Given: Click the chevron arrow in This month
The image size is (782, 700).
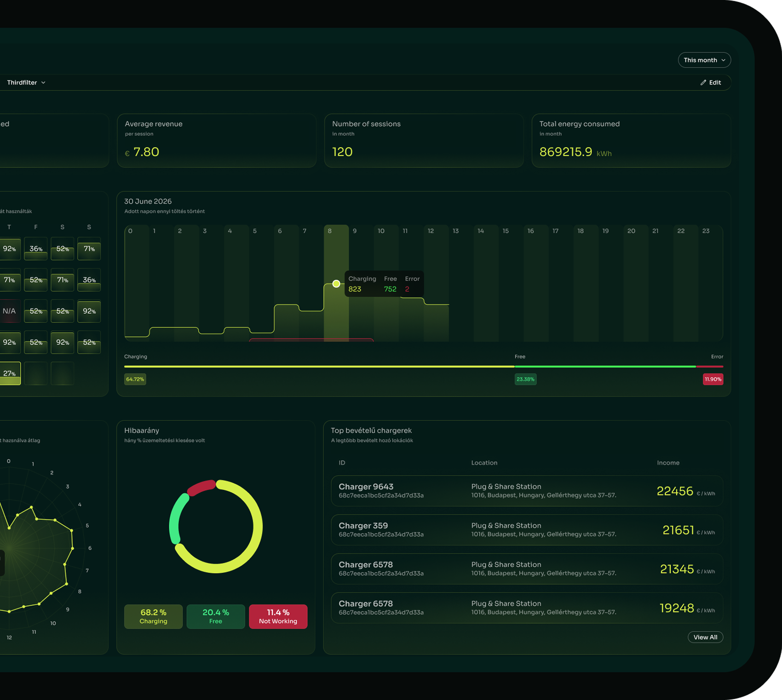Looking at the screenshot, I should [724, 60].
